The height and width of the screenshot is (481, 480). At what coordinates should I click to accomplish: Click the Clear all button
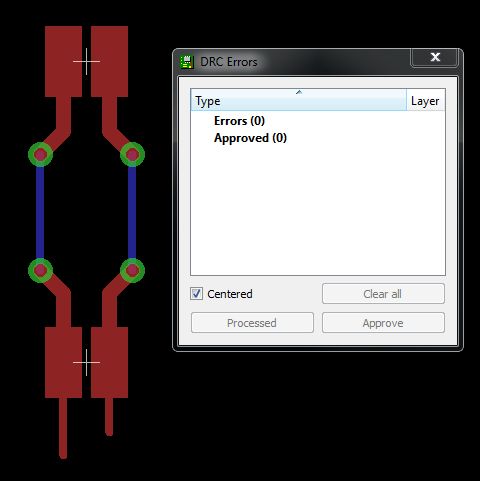[383, 294]
